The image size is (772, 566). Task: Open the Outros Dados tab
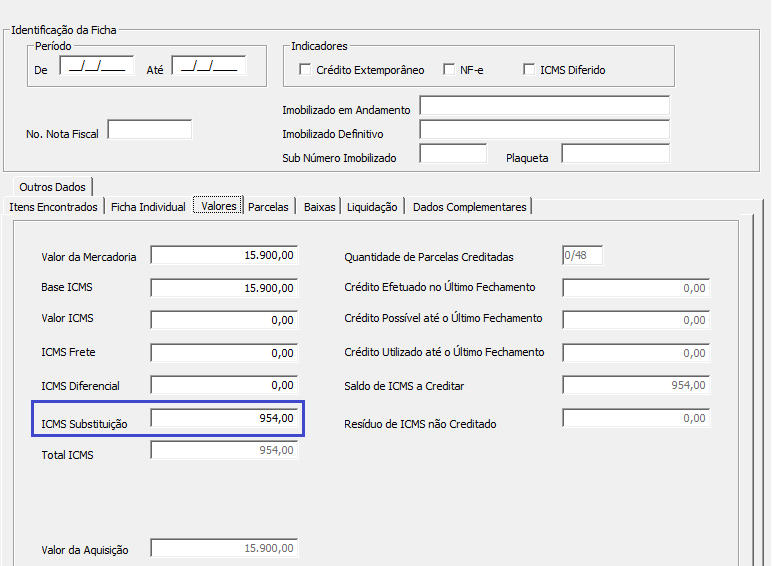52,187
